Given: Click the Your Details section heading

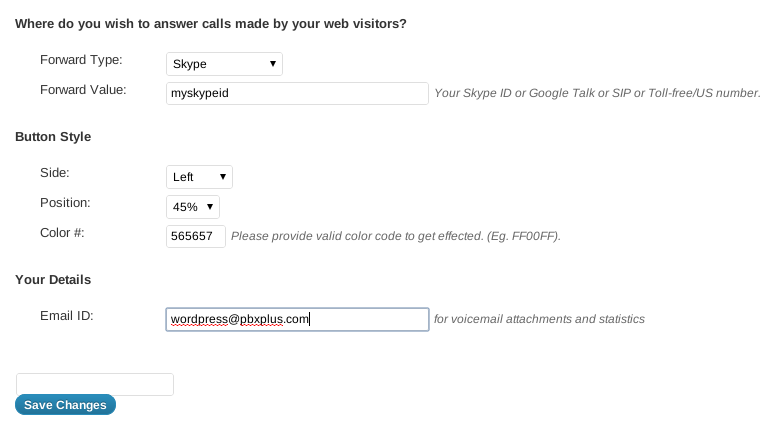Looking at the screenshot, I should (x=53, y=280).
